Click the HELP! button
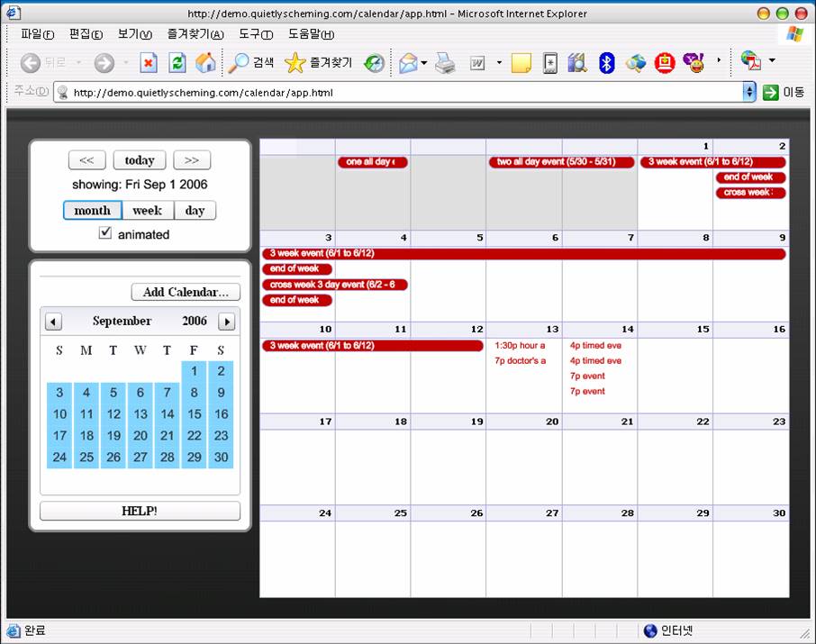Viewport: 816px width, 644px height. pyautogui.click(x=140, y=511)
